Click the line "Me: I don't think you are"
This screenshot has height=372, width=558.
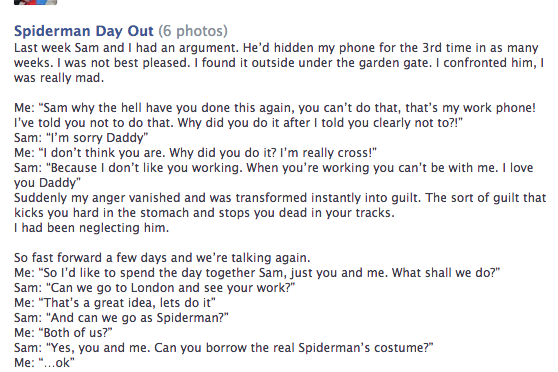point(195,153)
